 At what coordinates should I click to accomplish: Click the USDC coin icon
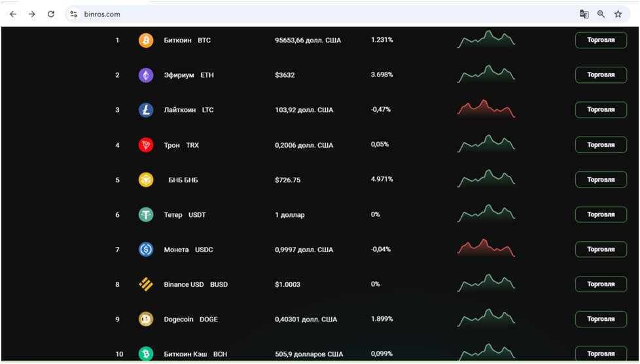146,250
